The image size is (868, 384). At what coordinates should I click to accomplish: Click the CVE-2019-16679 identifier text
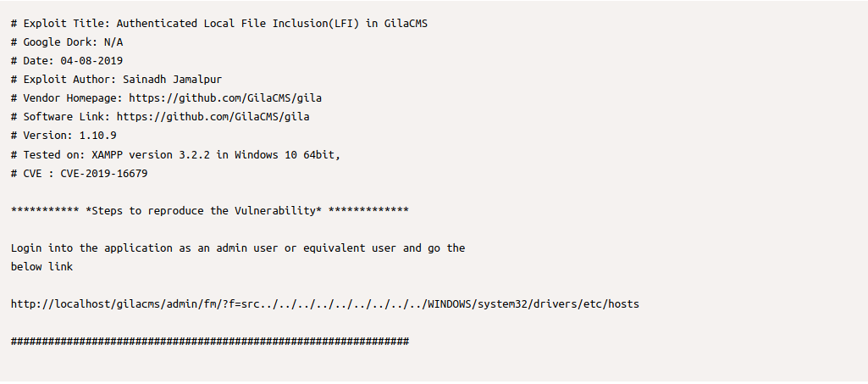(x=104, y=173)
